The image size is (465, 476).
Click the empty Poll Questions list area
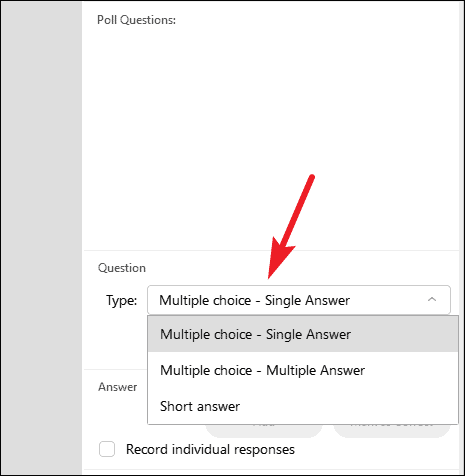271,138
